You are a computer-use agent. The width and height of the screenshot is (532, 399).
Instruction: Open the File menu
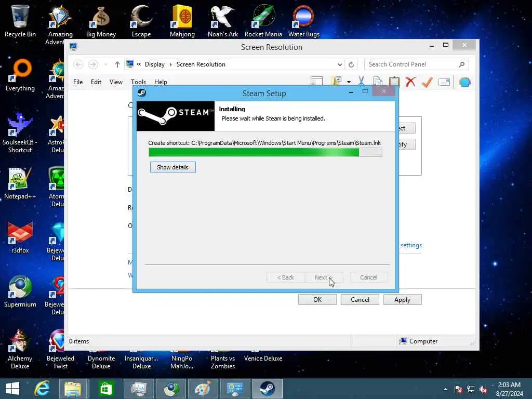click(x=78, y=82)
